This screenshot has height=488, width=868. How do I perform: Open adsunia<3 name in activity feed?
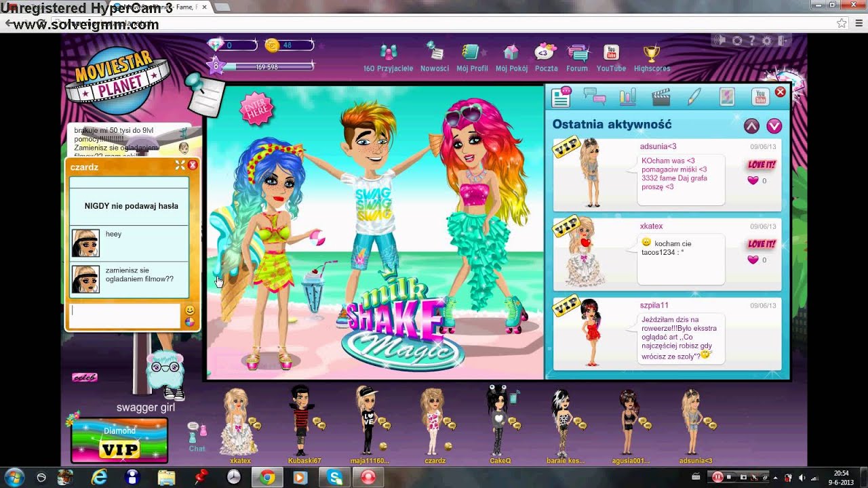coord(658,146)
